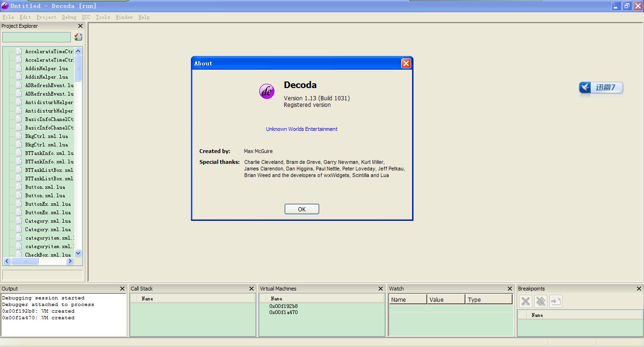Image resolution: width=644 pixels, height=347 pixels.
Task: Click the Decoda logo in the About dialog
Action: click(267, 91)
